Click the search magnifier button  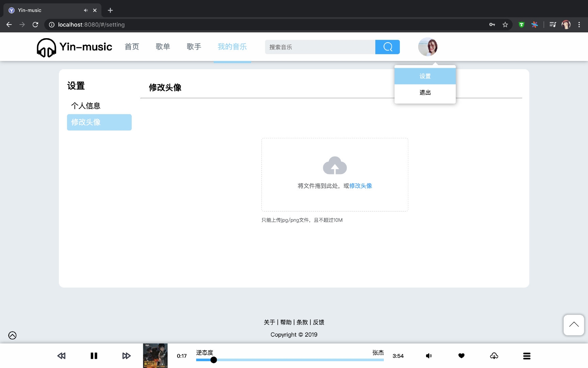[388, 47]
